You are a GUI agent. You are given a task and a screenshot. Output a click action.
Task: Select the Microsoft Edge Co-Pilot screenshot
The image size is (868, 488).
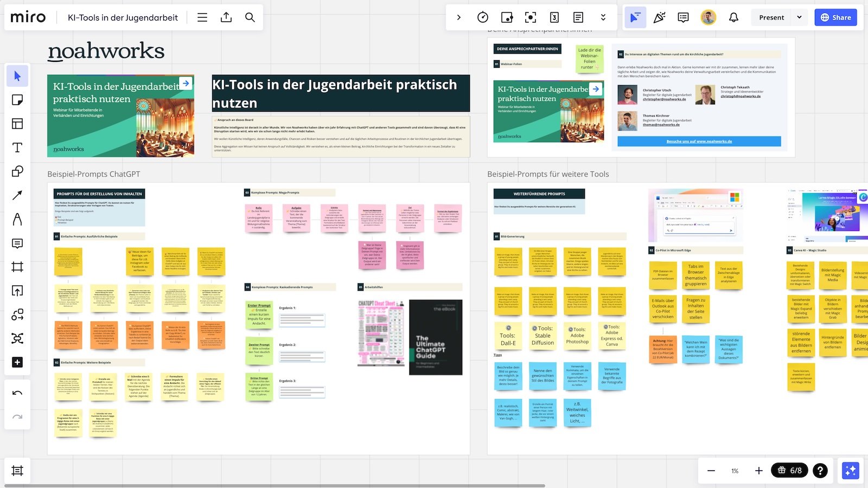click(695, 215)
